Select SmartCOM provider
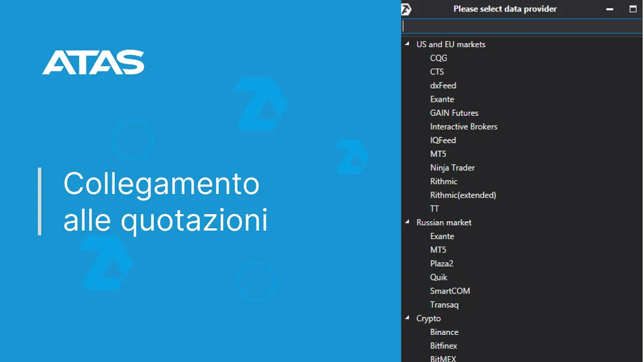The height and width of the screenshot is (362, 644). click(450, 291)
